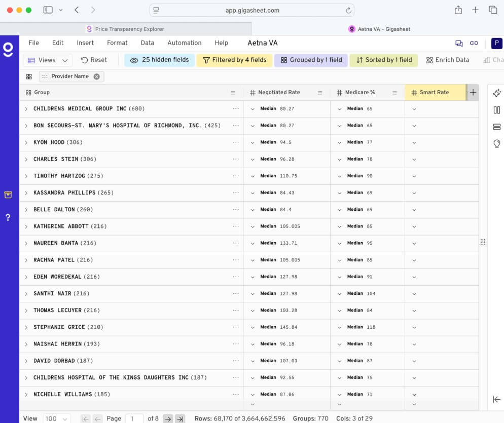Open Smart Rate aggregation dropdown for RACHNA PATEL
504x423 pixels.
coord(414,260)
